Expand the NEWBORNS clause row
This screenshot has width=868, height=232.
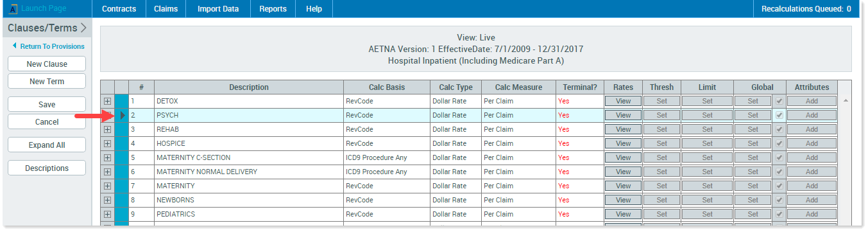click(x=107, y=200)
